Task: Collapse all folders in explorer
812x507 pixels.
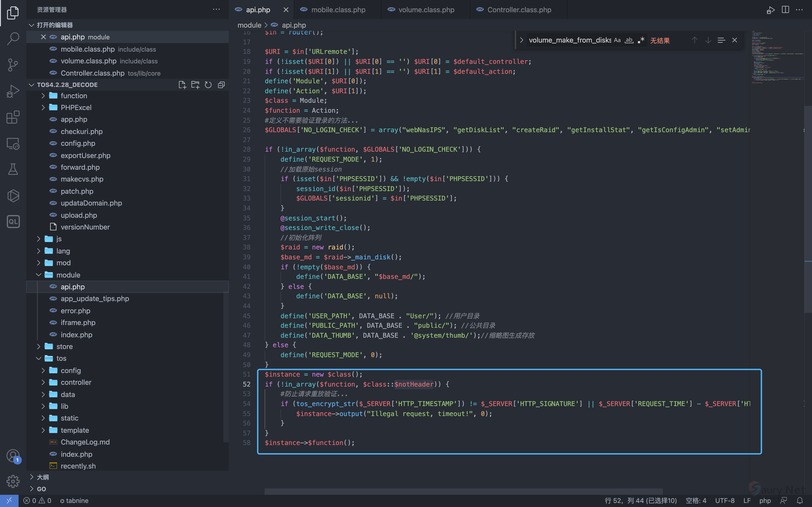Action: 221,85
